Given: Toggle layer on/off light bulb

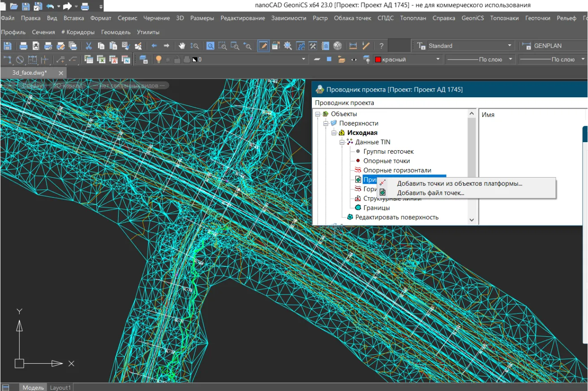Looking at the screenshot, I should click(x=158, y=59).
